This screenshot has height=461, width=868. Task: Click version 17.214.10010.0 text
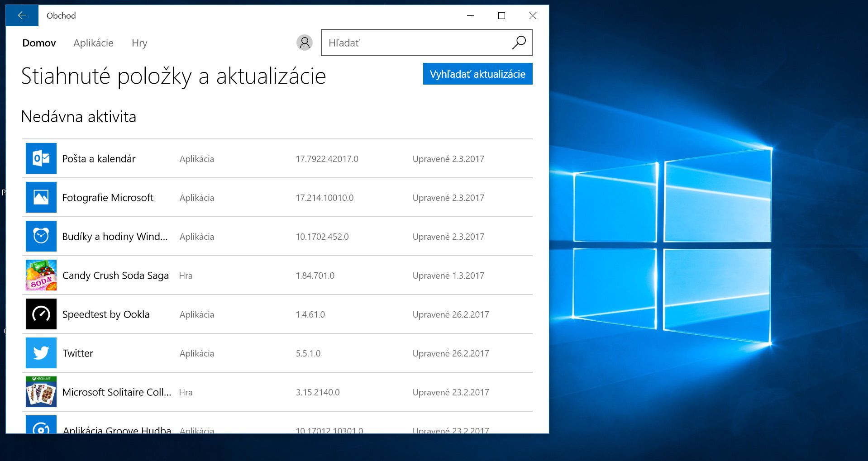324,198
